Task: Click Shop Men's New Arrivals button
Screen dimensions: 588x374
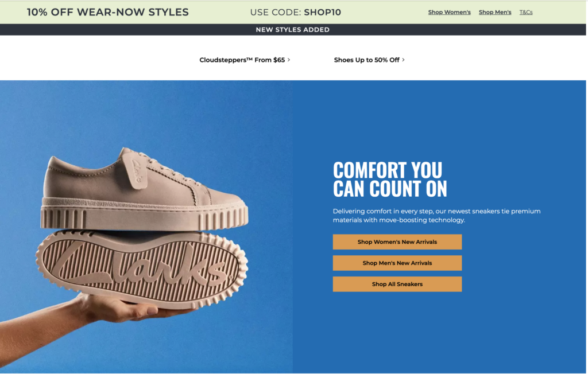Action: pyautogui.click(x=397, y=263)
